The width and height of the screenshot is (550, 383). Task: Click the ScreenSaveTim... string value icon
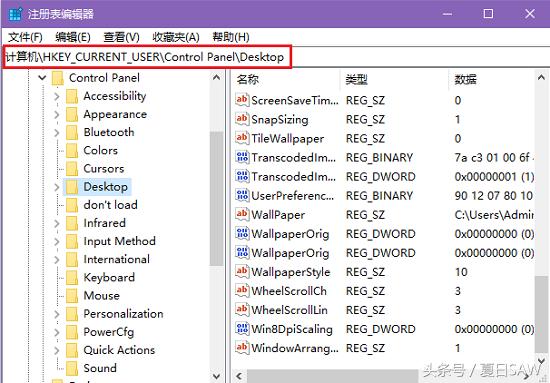[x=242, y=100]
